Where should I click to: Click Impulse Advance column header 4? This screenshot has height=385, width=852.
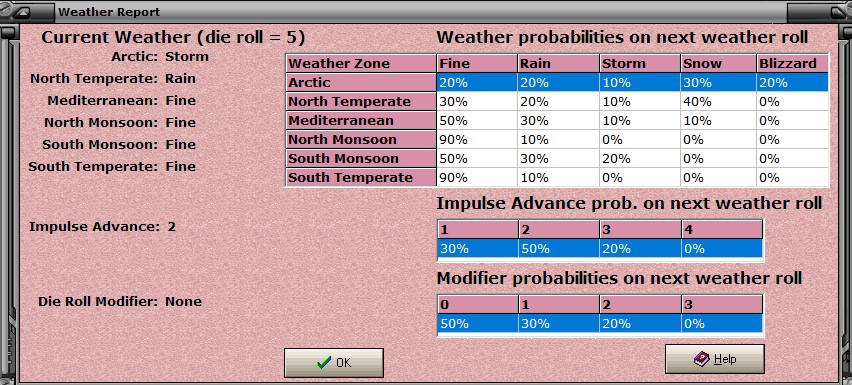pyautogui.click(x=722, y=230)
